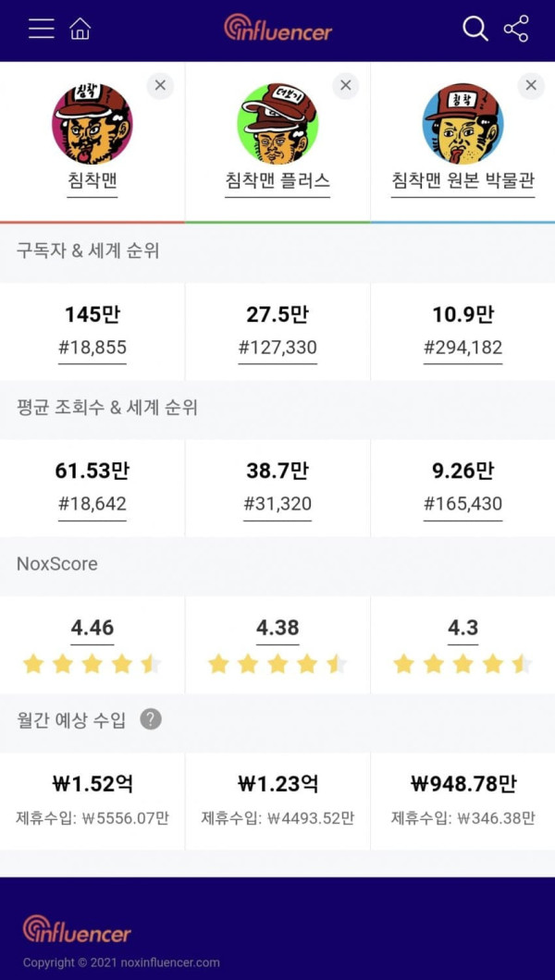Remove 침착맨 플러스 from comparison
The image size is (555, 980).
tap(346, 86)
